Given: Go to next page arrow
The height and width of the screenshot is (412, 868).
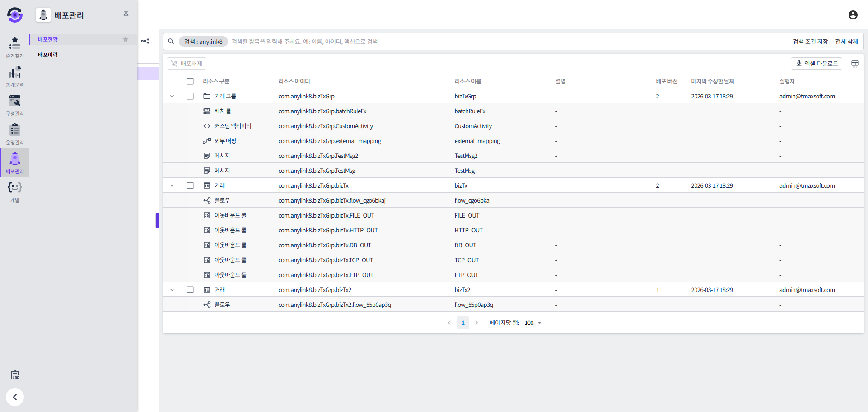Looking at the screenshot, I should [476, 323].
